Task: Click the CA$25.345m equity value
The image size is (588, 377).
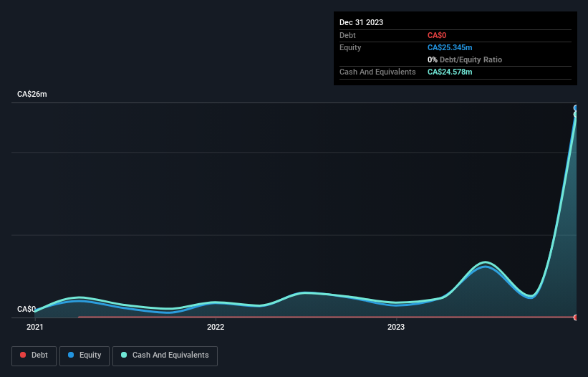Action: pos(450,47)
